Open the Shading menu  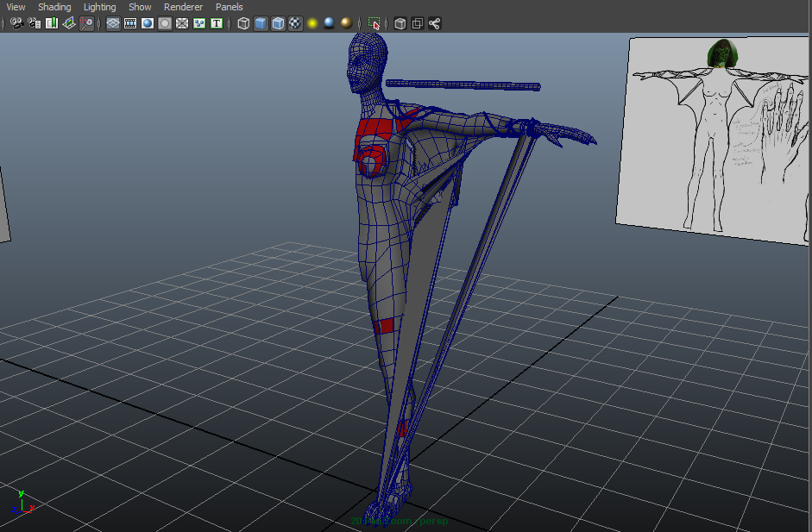[54, 7]
